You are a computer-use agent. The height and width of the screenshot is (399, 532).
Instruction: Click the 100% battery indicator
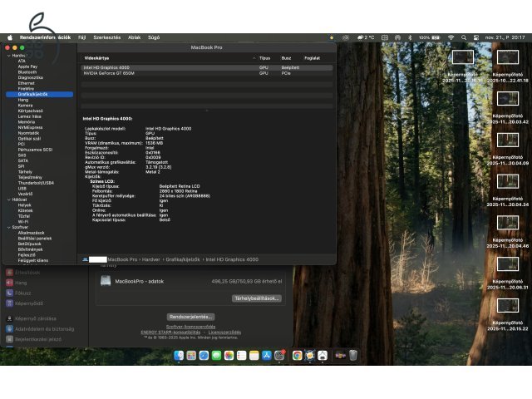click(x=429, y=37)
